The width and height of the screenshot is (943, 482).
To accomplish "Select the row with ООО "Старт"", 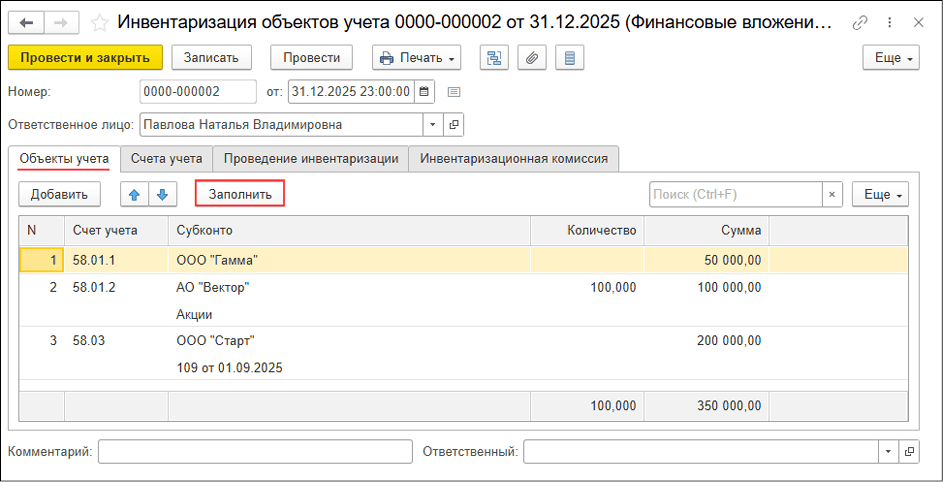I will click(216, 341).
